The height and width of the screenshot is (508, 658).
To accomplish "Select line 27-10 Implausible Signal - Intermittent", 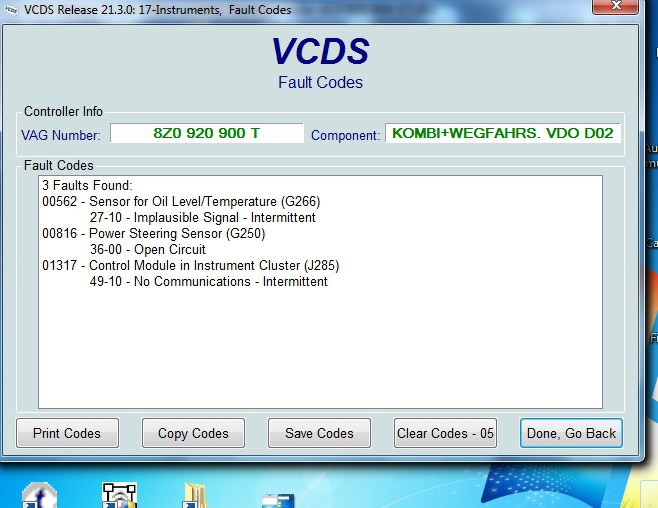I will click(x=203, y=217).
